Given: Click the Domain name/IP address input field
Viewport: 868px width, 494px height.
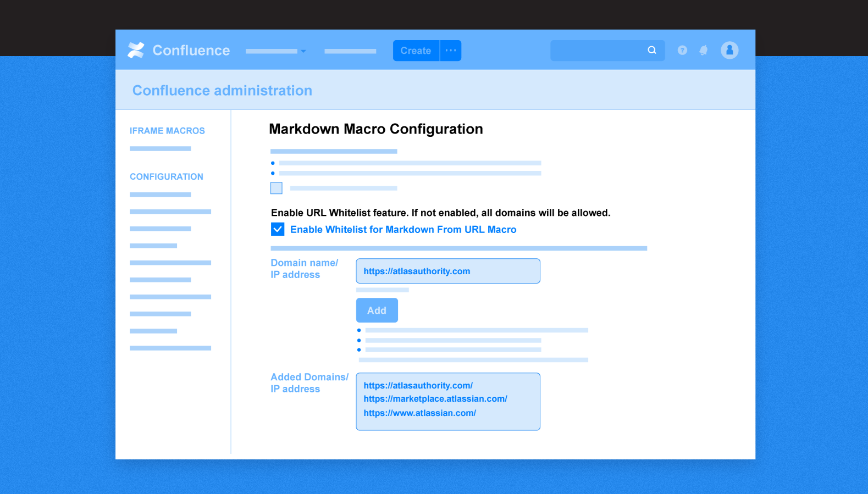Looking at the screenshot, I should pyautogui.click(x=448, y=271).
